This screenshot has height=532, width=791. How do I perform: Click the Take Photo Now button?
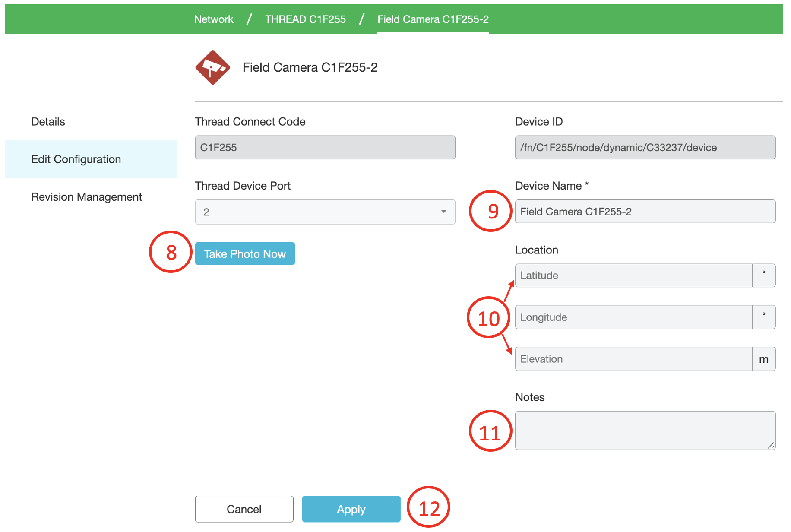pos(245,253)
